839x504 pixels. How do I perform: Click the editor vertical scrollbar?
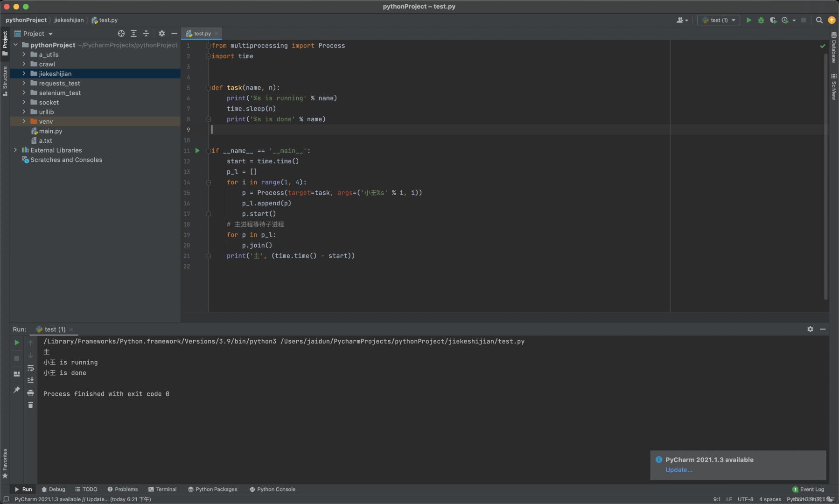[x=825, y=177]
